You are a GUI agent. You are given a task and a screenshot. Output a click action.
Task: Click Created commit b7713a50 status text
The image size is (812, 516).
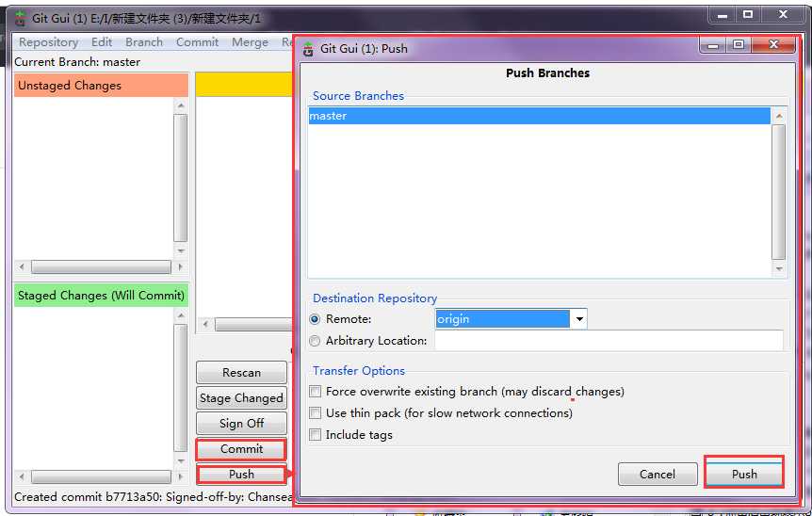(154, 497)
